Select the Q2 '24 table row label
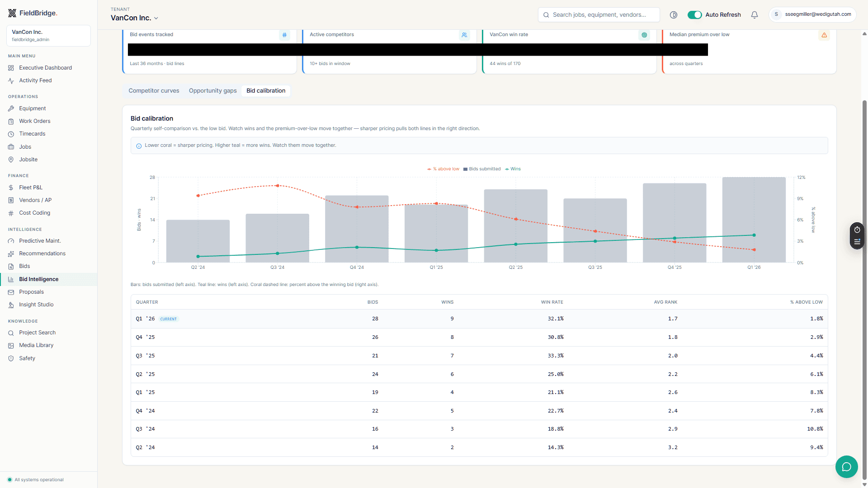This screenshot has width=868, height=488. pyautogui.click(x=145, y=447)
